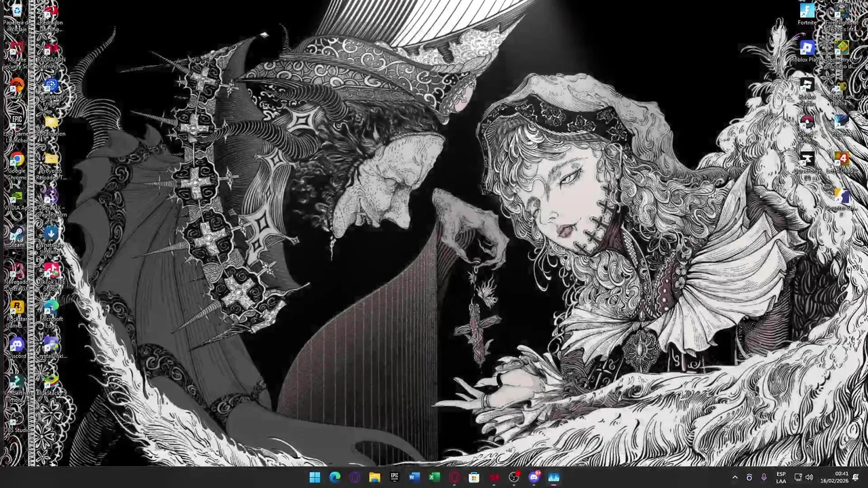Open Discord from the taskbar
The height and width of the screenshot is (488, 868).
pyautogui.click(x=534, y=478)
